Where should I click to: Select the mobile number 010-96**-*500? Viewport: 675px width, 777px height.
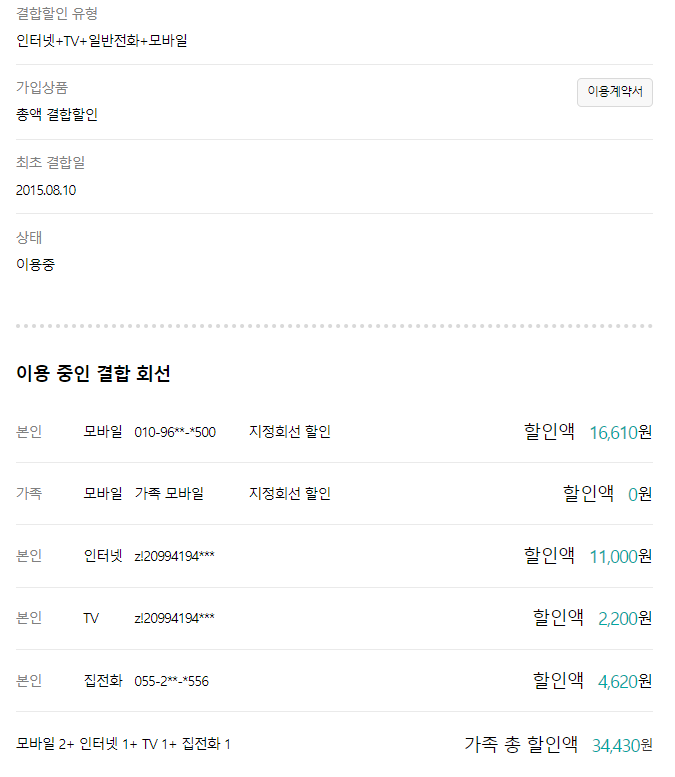click(x=175, y=432)
